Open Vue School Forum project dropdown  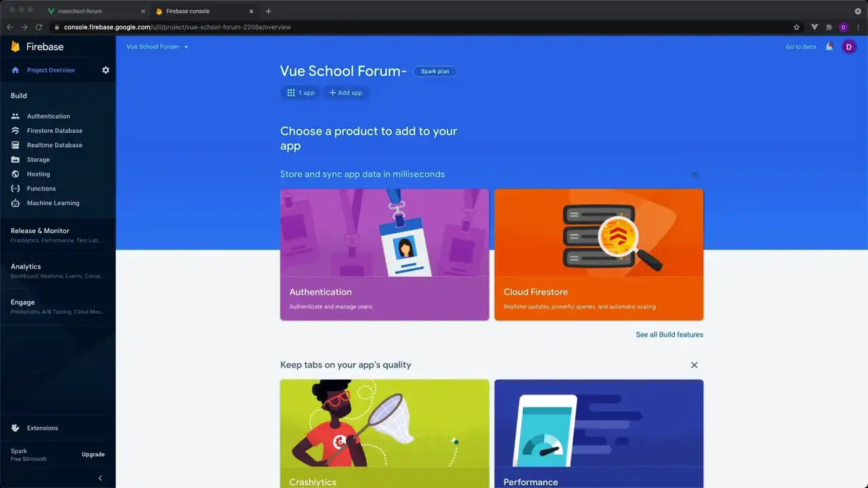tap(157, 47)
